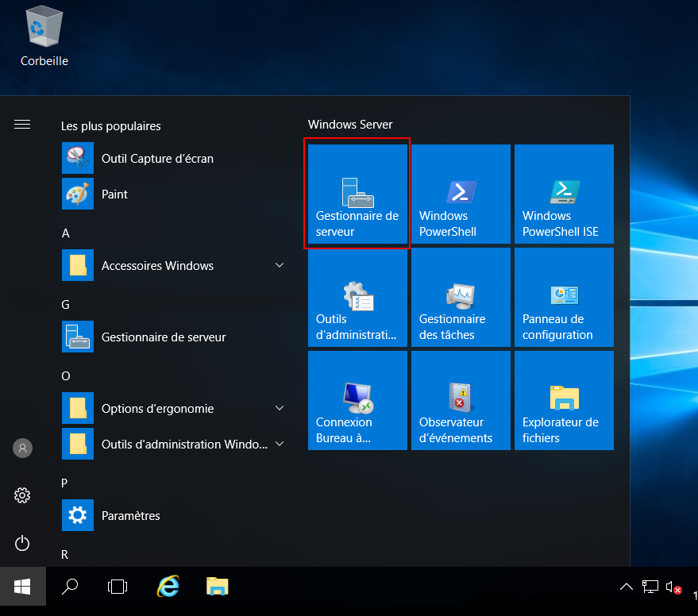This screenshot has height=616, width=698.
Task: Click the muted volume icon in the tray
Action: pos(673,587)
